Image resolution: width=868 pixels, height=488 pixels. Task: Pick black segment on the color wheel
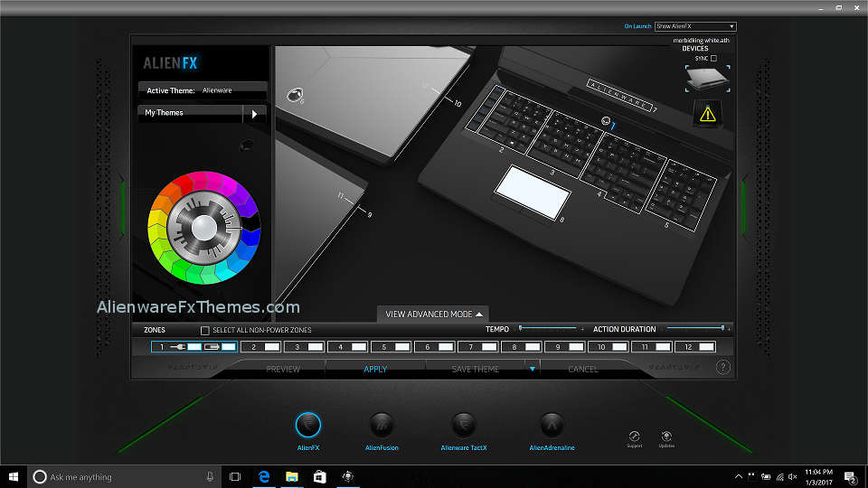click(250, 222)
